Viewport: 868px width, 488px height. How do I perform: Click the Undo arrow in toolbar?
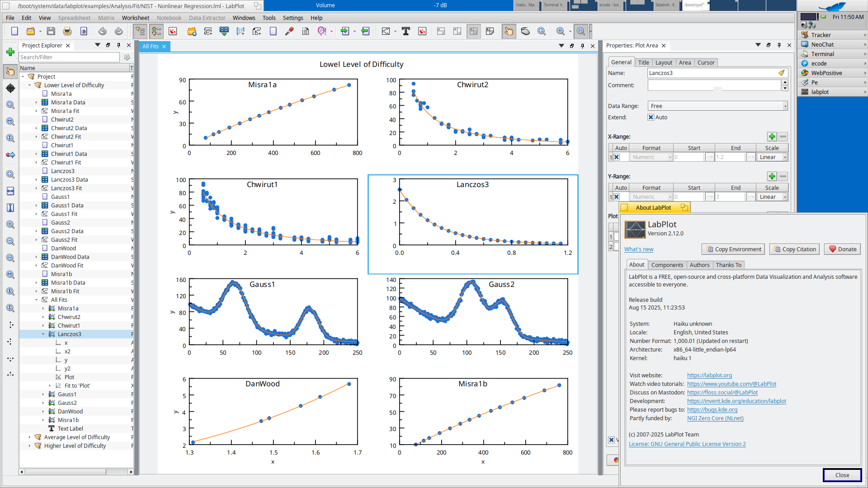coord(103,31)
